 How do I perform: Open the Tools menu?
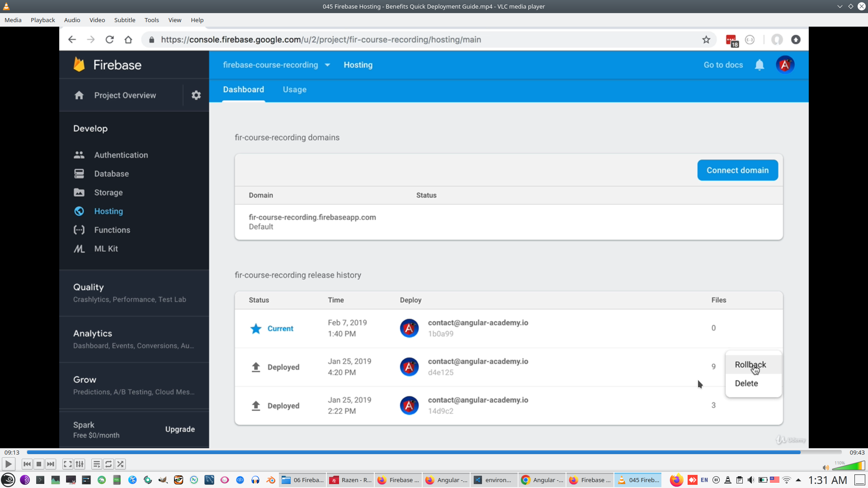[x=151, y=20]
